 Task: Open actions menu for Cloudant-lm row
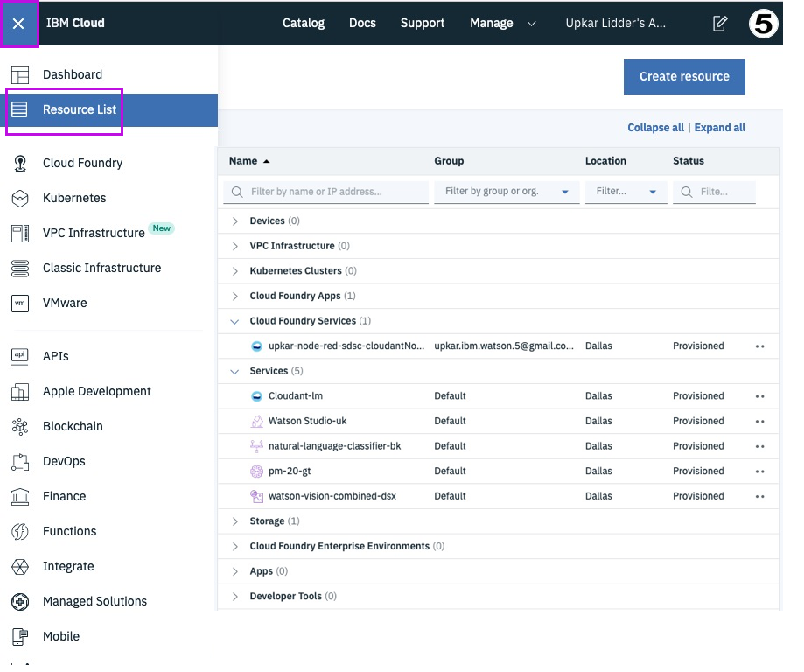(x=760, y=396)
